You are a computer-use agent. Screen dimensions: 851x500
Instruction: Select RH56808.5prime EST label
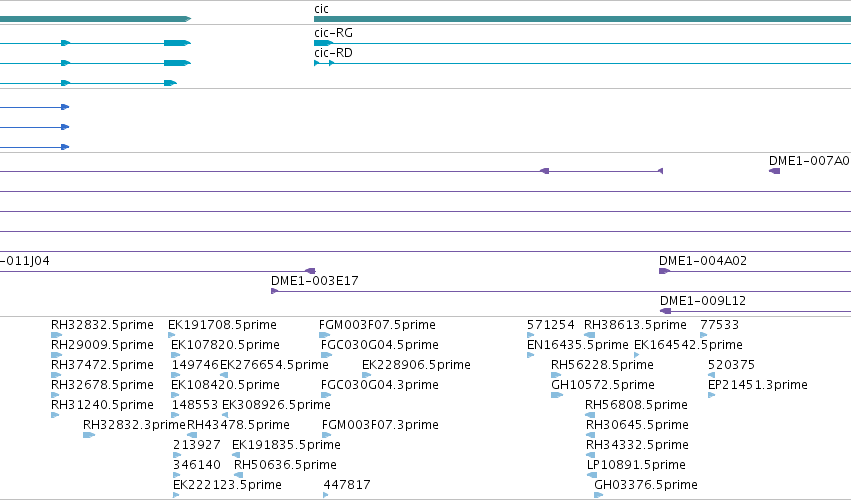pyautogui.click(x=637, y=405)
